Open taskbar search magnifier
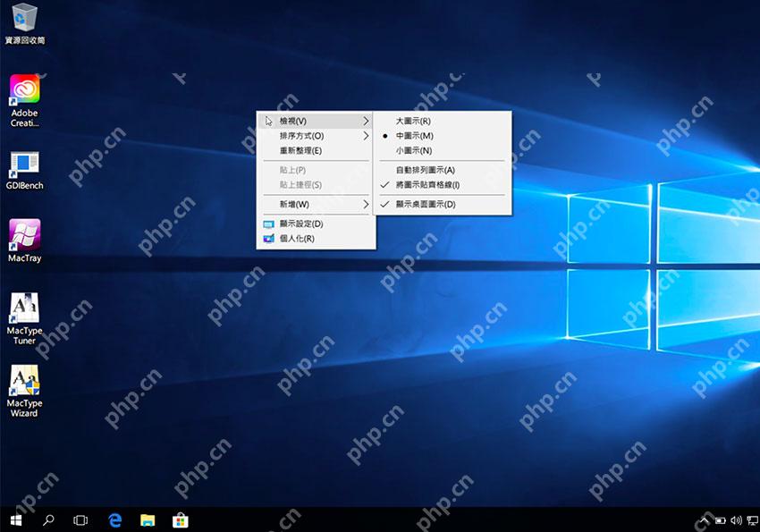760x532 pixels. click(48, 520)
